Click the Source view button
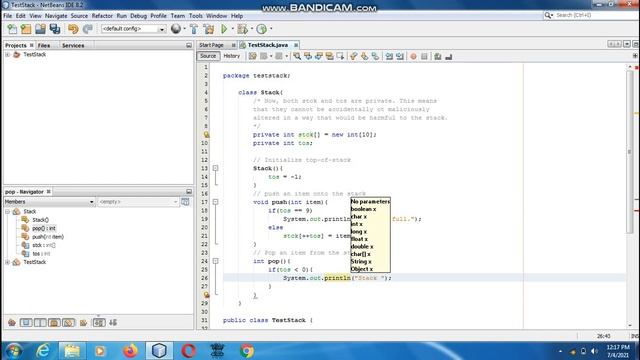 [x=208, y=56]
